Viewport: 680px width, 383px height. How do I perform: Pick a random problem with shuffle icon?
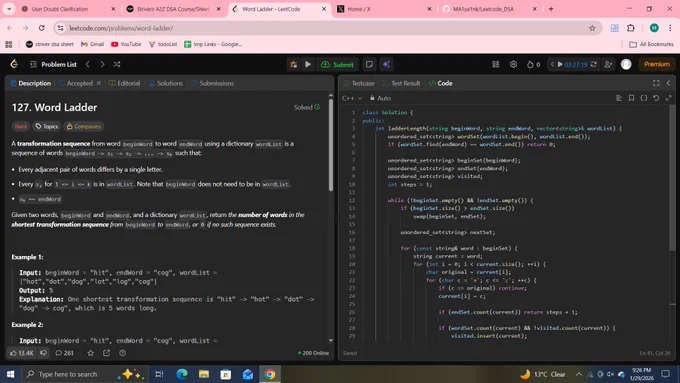117,64
